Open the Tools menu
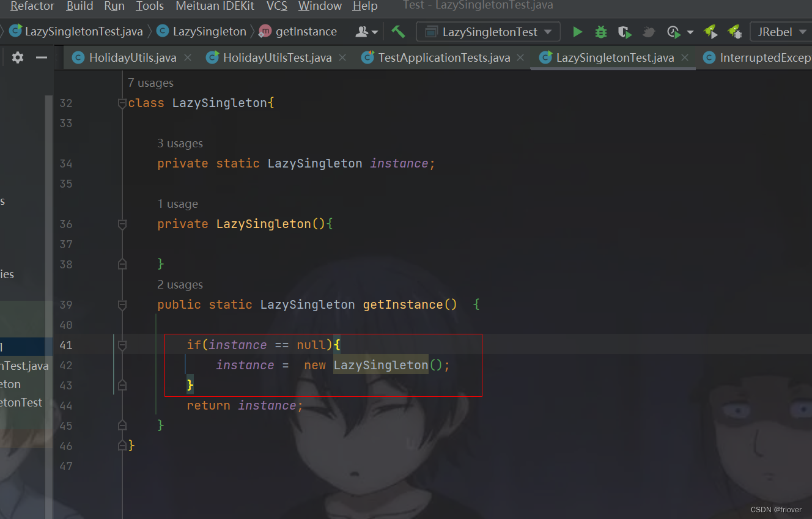Viewport: 812px width, 519px height. (150, 6)
